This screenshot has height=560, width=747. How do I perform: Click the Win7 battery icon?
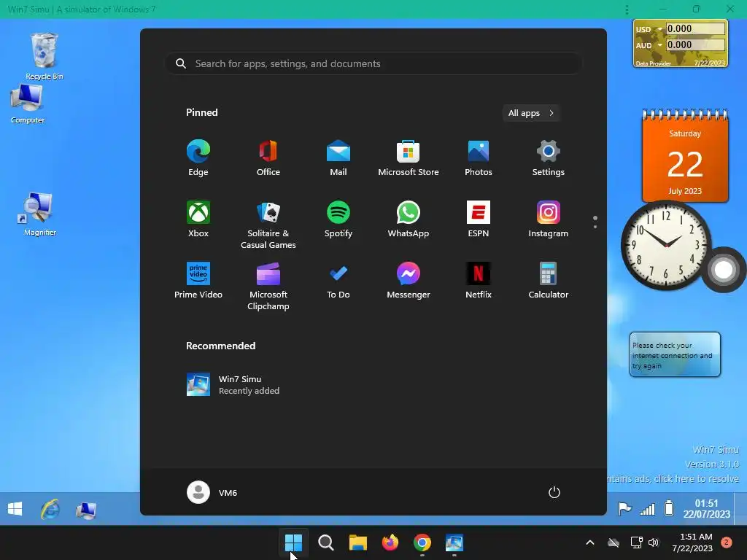click(669, 508)
